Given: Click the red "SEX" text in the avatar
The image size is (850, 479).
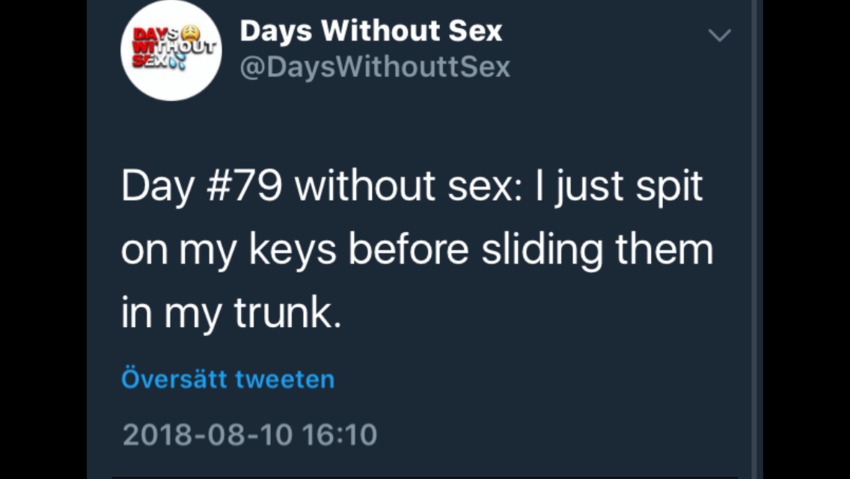Looking at the screenshot, I should [x=150, y=62].
